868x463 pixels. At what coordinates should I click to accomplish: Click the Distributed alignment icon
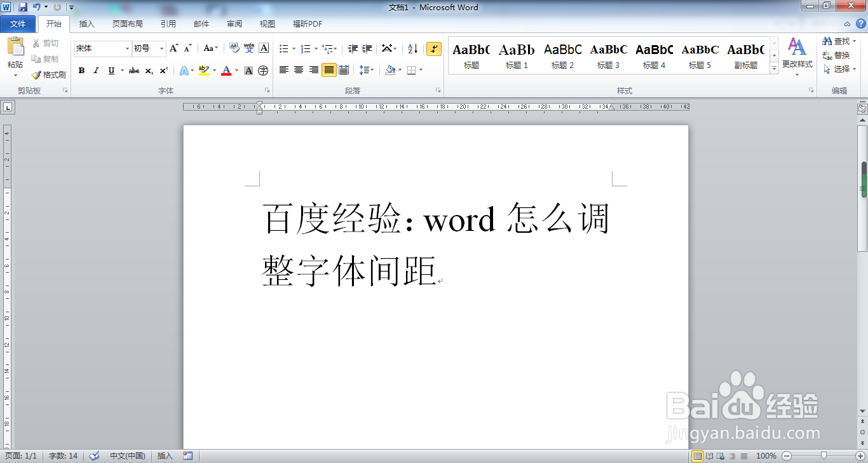(344, 70)
